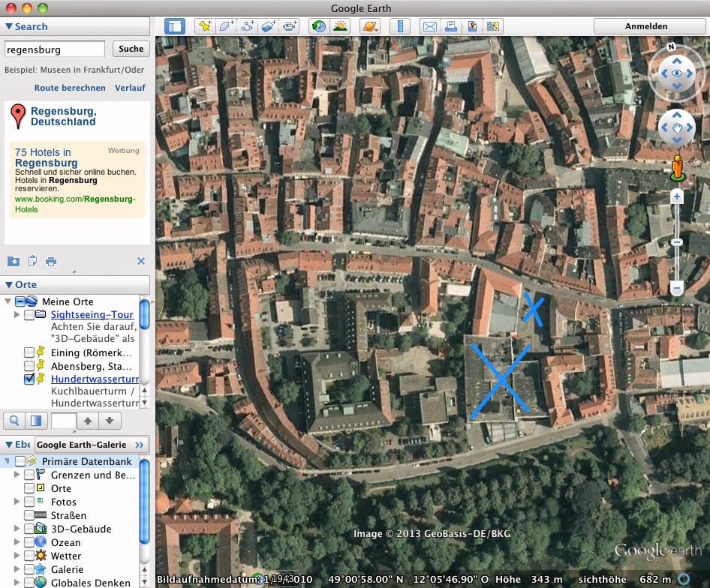Screen dimensions: 710x588
Task: Toggle the Primäre Datenbank checkbox
Action: point(20,461)
